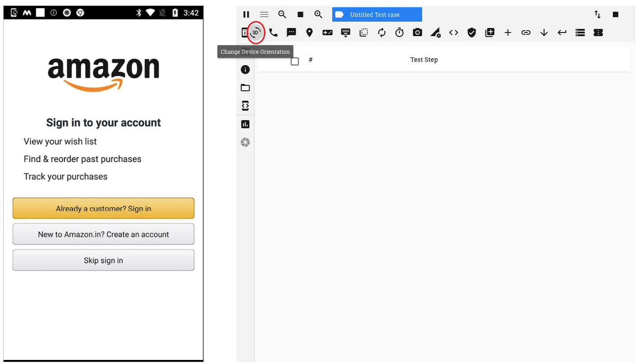Tap the Skip sign in button
This screenshot has height=364, width=640.
click(x=104, y=260)
